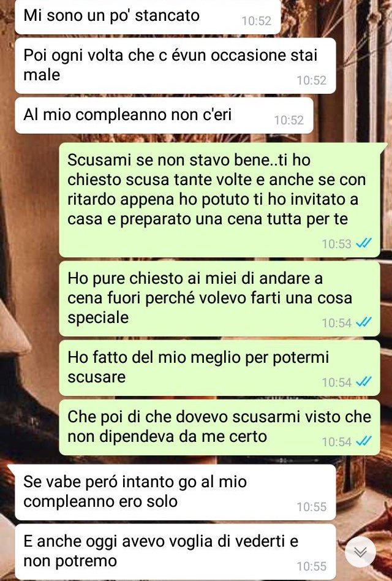This screenshot has width=392, height=581.
Task: Select the 'Mi sono un po' stancato' message
Action: (148, 17)
